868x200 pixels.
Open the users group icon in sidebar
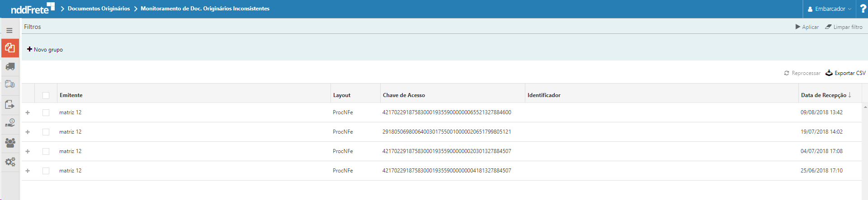[10, 143]
